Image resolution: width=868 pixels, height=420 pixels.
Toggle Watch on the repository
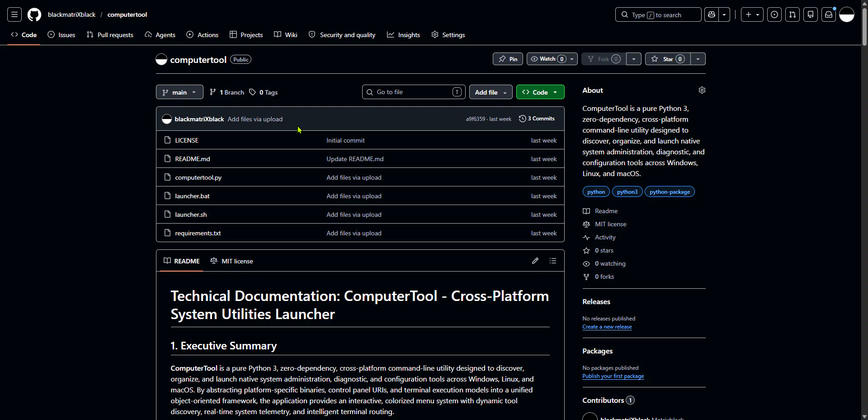pyautogui.click(x=552, y=59)
